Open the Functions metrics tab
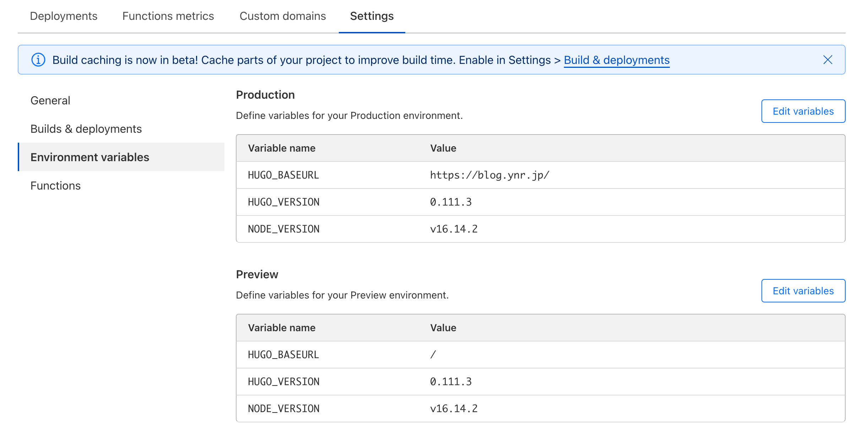This screenshot has height=443, width=868. coord(168,16)
